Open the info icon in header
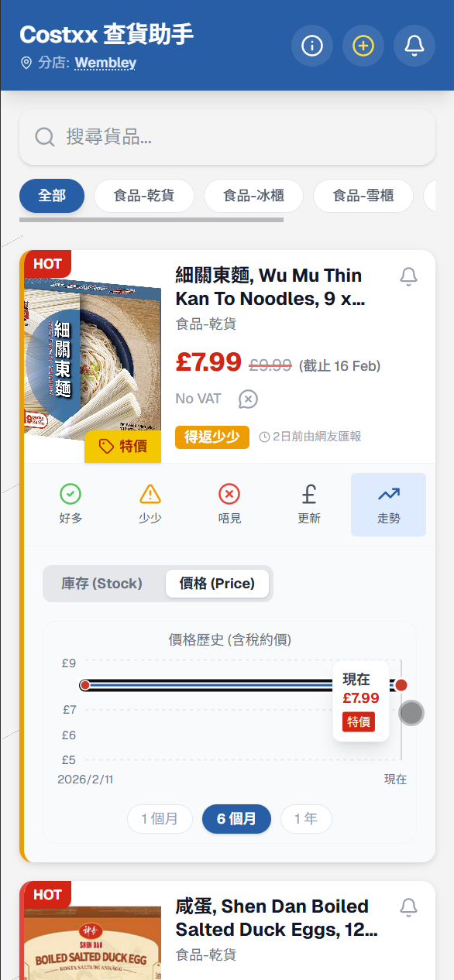The width and height of the screenshot is (454, 980). coord(312,46)
